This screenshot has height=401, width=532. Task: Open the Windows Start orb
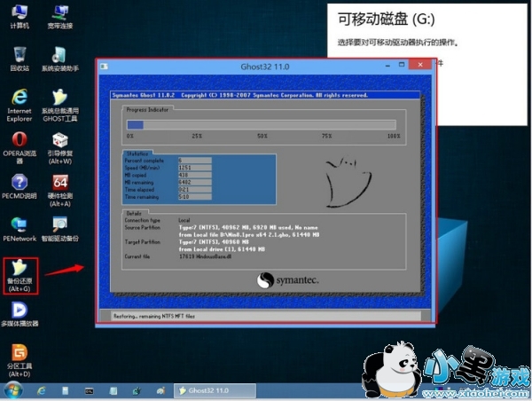tap(13, 391)
